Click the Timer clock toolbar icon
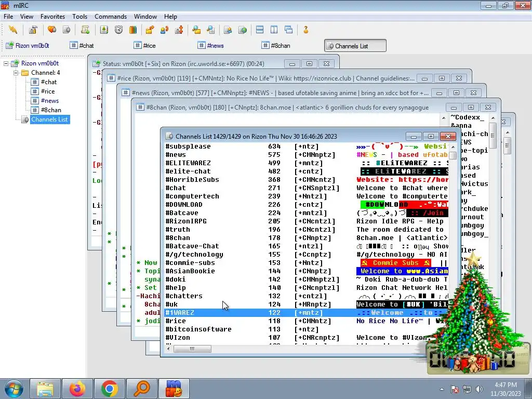The height and width of the screenshot is (399, 532). tap(118, 30)
